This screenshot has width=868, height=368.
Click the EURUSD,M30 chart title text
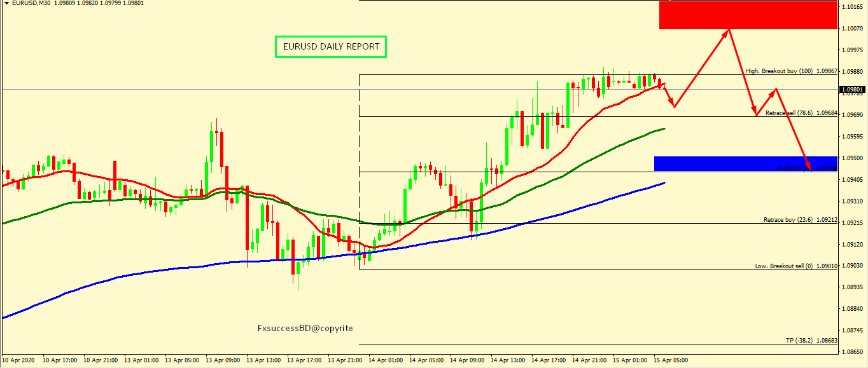30,3
